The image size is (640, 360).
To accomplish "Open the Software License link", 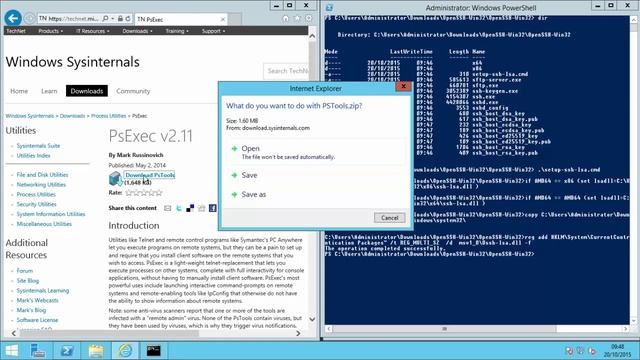I will tap(37, 320).
